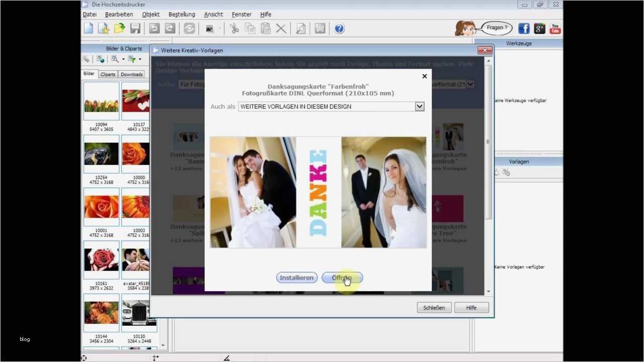Switch to the Cliparts tab
The height and width of the screenshot is (362, 644).
[108, 74]
